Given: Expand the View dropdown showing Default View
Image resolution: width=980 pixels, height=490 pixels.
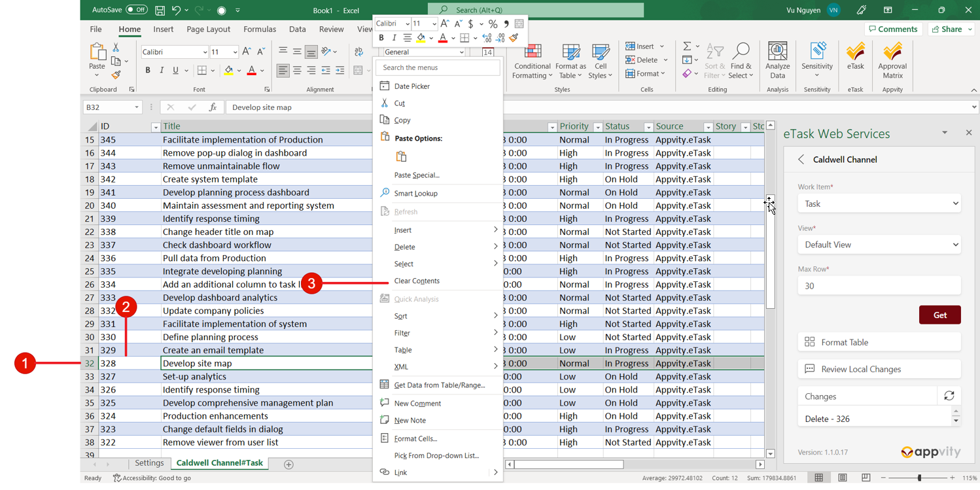Looking at the screenshot, I should [x=879, y=245].
